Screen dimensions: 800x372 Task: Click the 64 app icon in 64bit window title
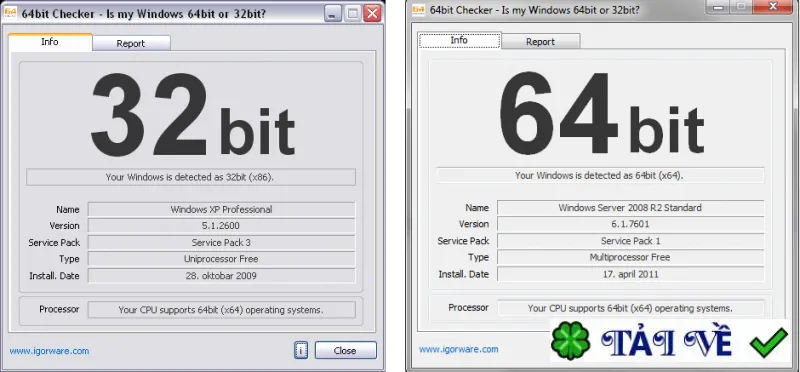pos(419,10)
